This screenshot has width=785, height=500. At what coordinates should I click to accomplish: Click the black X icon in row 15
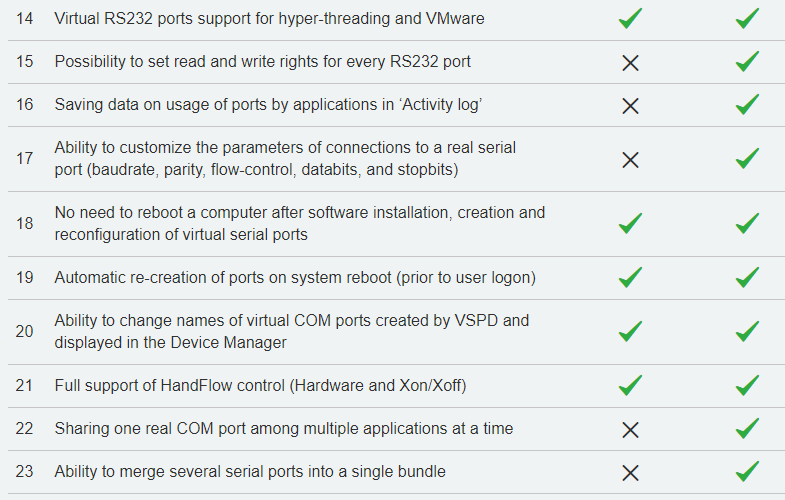[x=630, y=63]
